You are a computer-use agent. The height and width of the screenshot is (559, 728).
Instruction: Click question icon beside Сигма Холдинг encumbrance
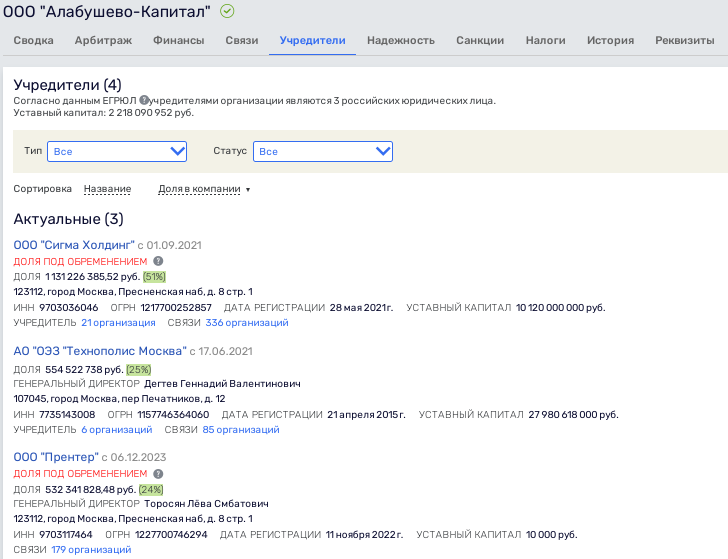click(158, 261)
